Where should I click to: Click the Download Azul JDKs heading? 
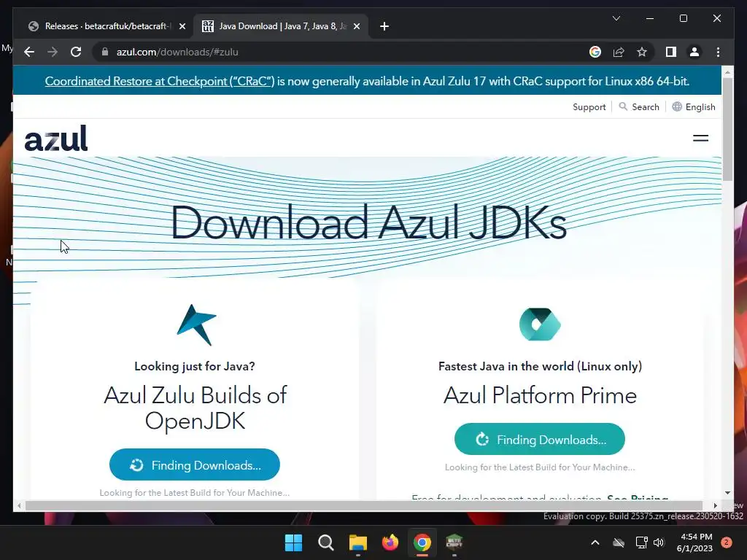pos(368,222)
